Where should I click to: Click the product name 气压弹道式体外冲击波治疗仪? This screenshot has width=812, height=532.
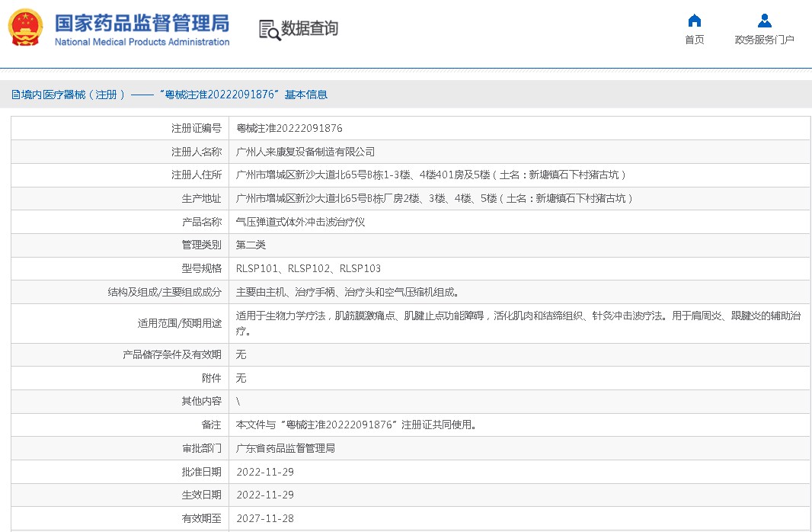point(301,222)
